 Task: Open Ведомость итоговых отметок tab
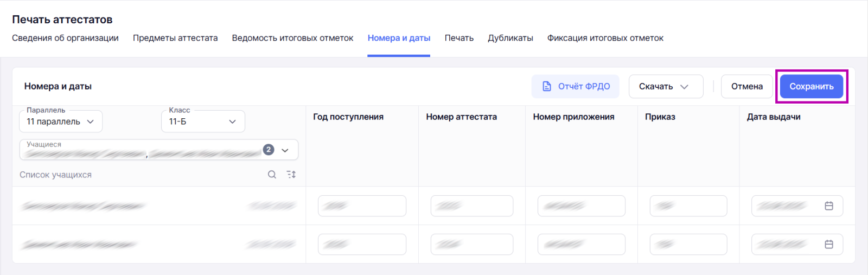click(x=292, y=38)
